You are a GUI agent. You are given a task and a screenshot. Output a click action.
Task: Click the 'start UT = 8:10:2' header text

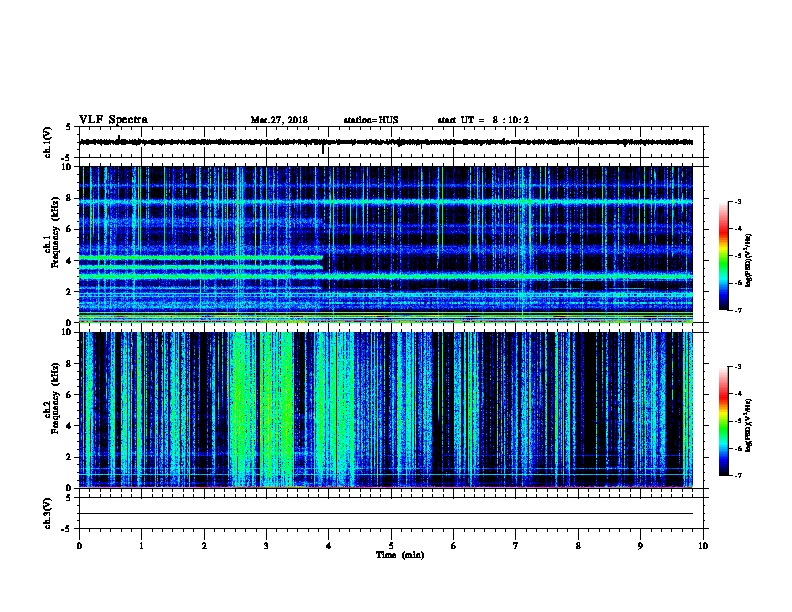pos(483,120)
